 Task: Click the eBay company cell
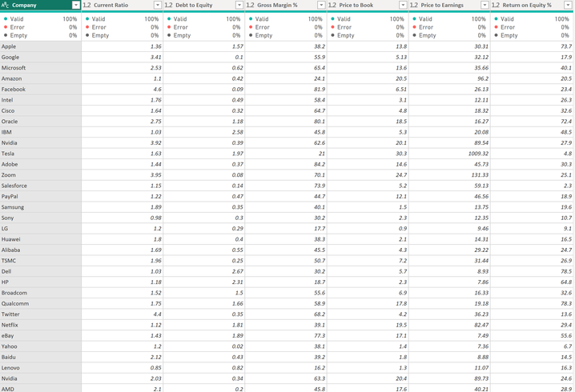click(x=40, y=335)
